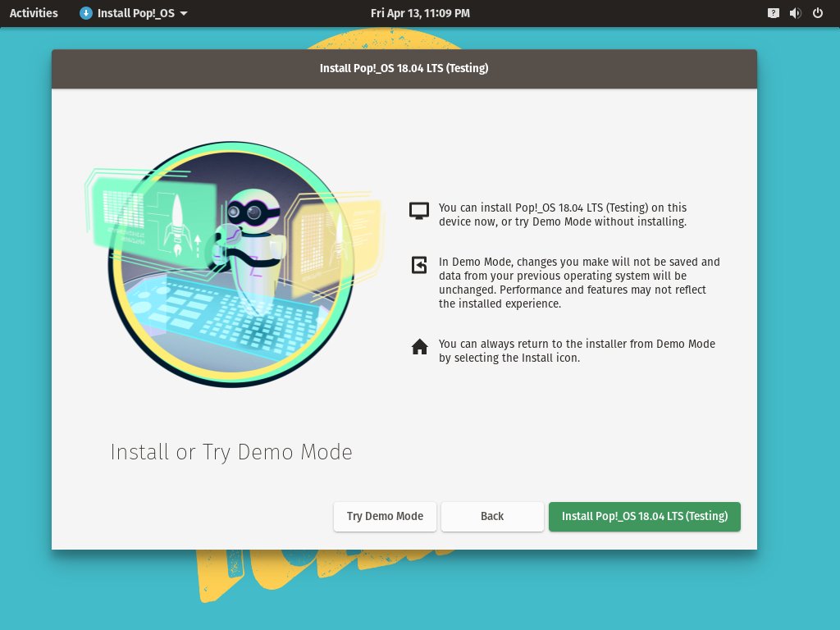Click the home icon beside return text
Viewport: 840px width, 630px height.
click(419, 347)
